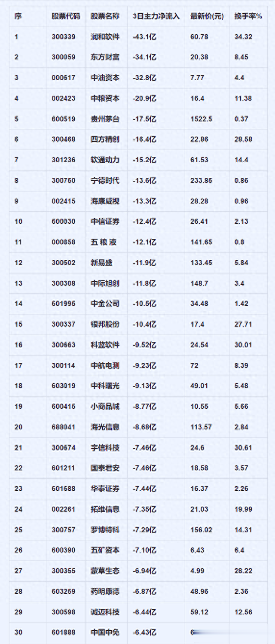Select stock name 海康威视
Viewport: 275px width, 644px height.
(105, 201)
